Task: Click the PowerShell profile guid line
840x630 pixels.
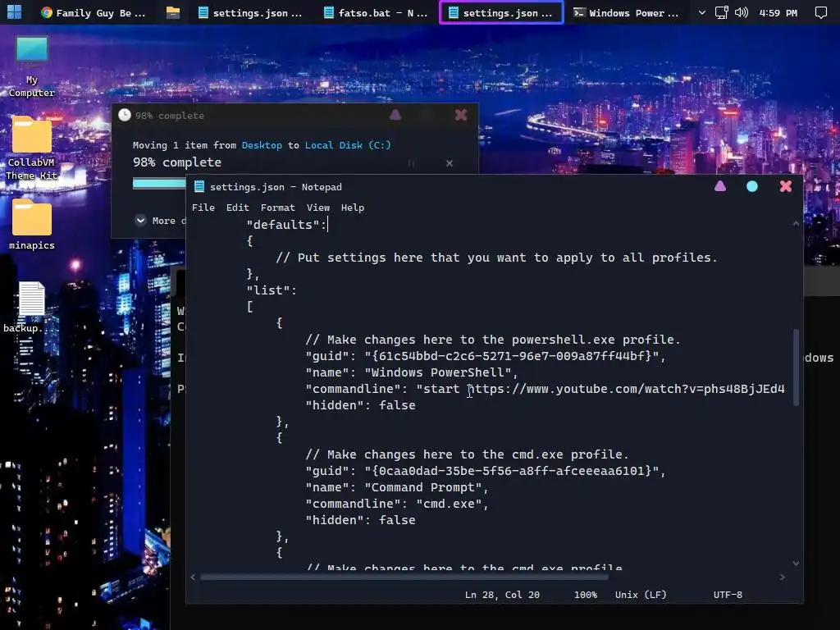Action: click(x=486, y=356)
